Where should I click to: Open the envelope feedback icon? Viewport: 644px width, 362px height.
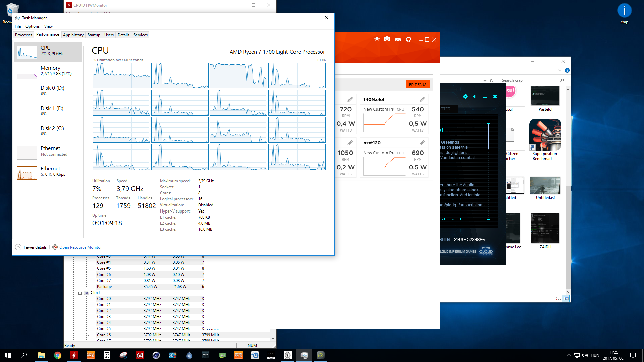(x=398, y=40)
